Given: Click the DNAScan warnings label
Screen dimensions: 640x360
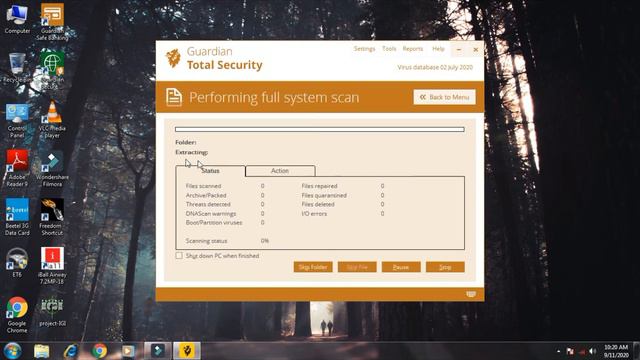Looking at the screenshot, I should coord(211,213).
